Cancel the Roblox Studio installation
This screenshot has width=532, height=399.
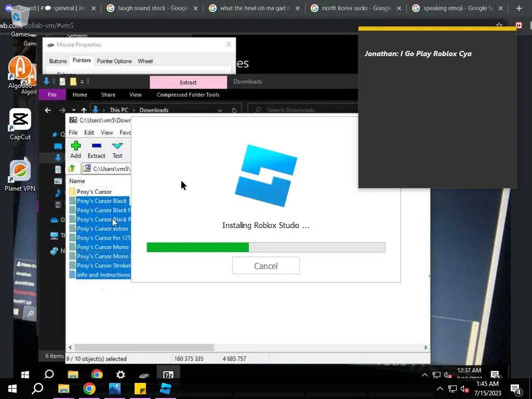[x=265, y=265]
